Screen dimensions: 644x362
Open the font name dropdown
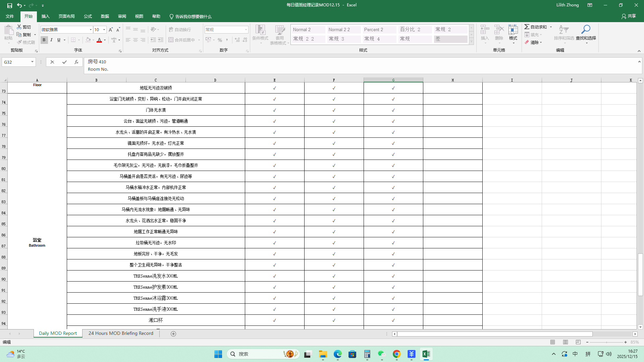point(91,29)
